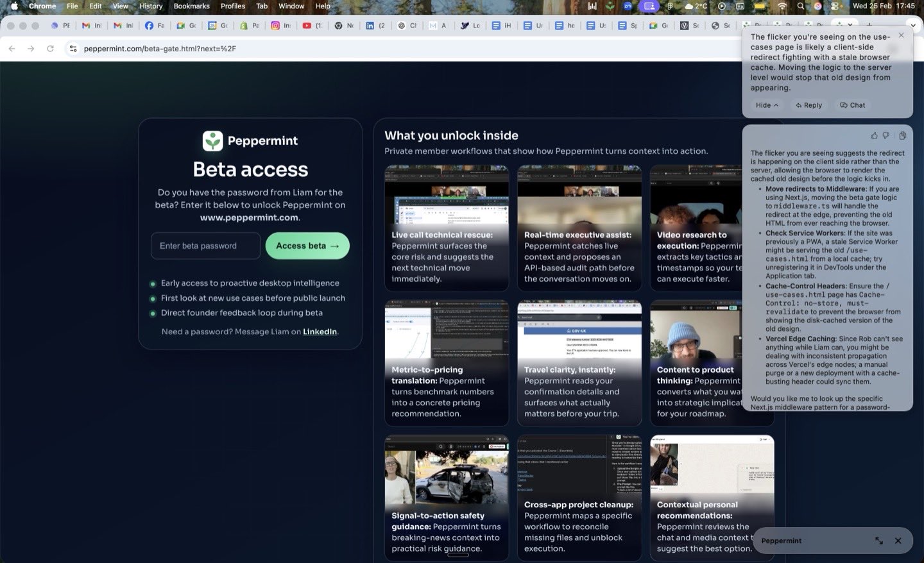Click the browser back arrow
Screen dimensions: 924x563
[12, 48]
